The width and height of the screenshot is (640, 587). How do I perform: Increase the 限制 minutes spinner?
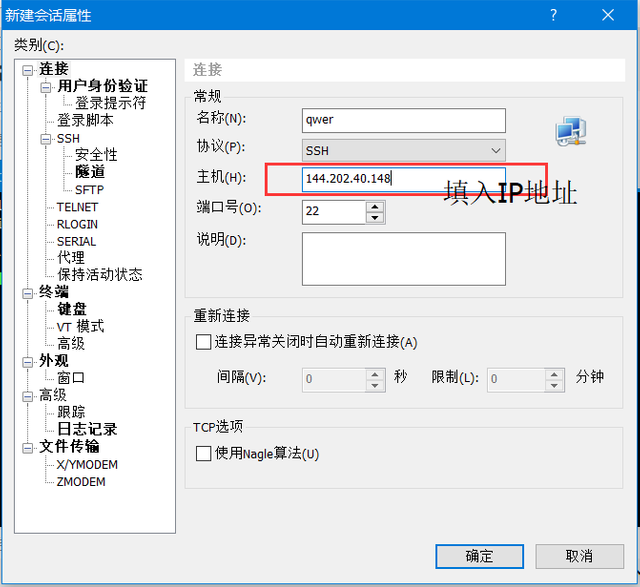(554, 374)
